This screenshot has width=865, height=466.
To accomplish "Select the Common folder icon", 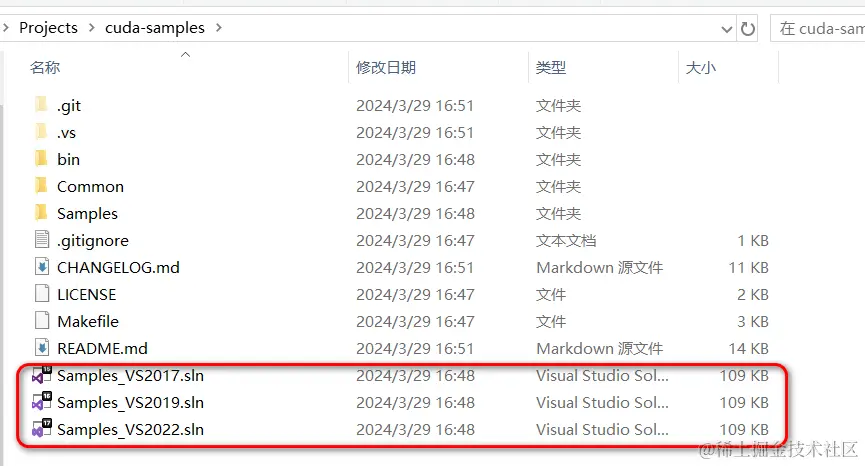I will point(41,185).
